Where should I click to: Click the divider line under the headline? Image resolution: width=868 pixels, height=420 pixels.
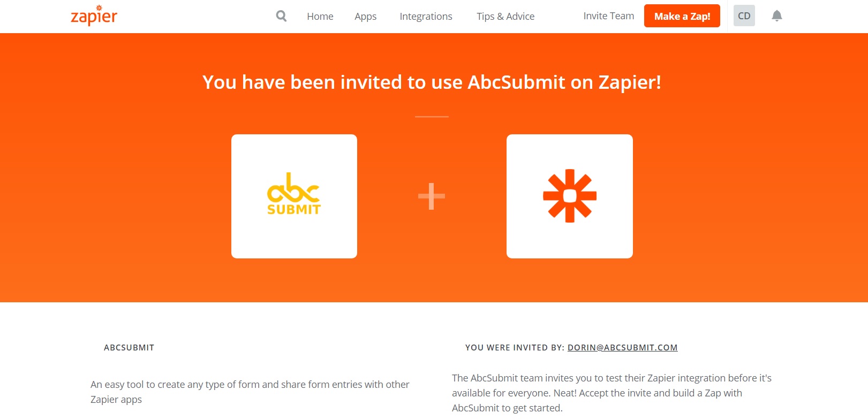click(432, 116)
